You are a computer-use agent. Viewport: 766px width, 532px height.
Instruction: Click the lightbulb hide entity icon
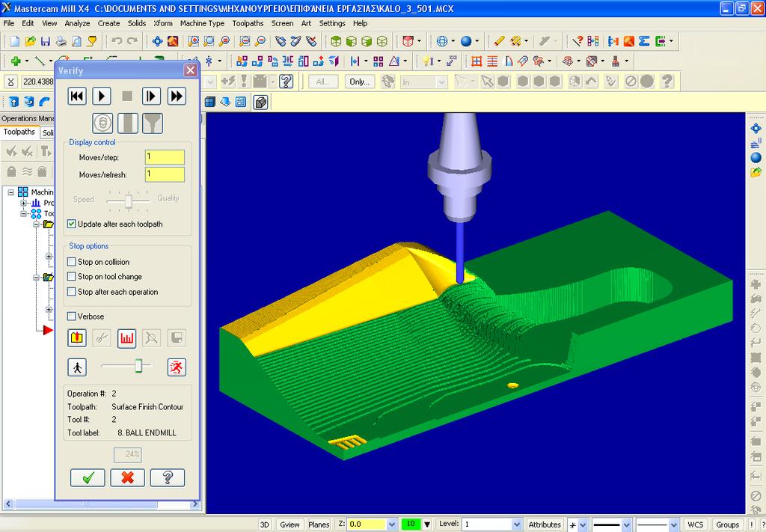[x=427, y=61]
